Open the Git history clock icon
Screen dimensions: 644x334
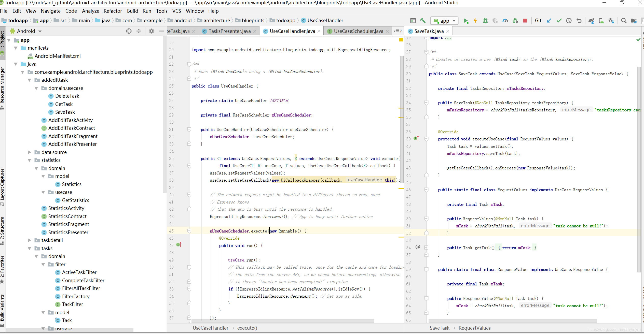569,21
